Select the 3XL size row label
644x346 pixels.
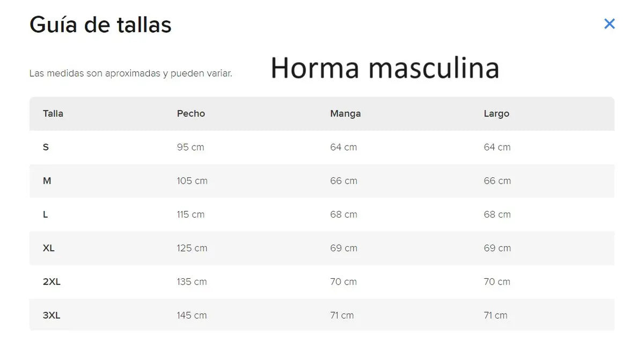52,315
